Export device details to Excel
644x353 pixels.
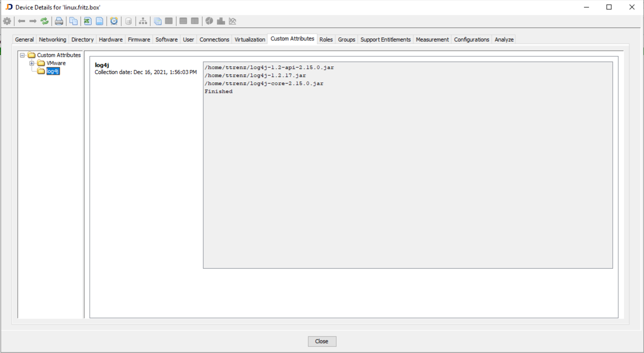pos(87,21)
